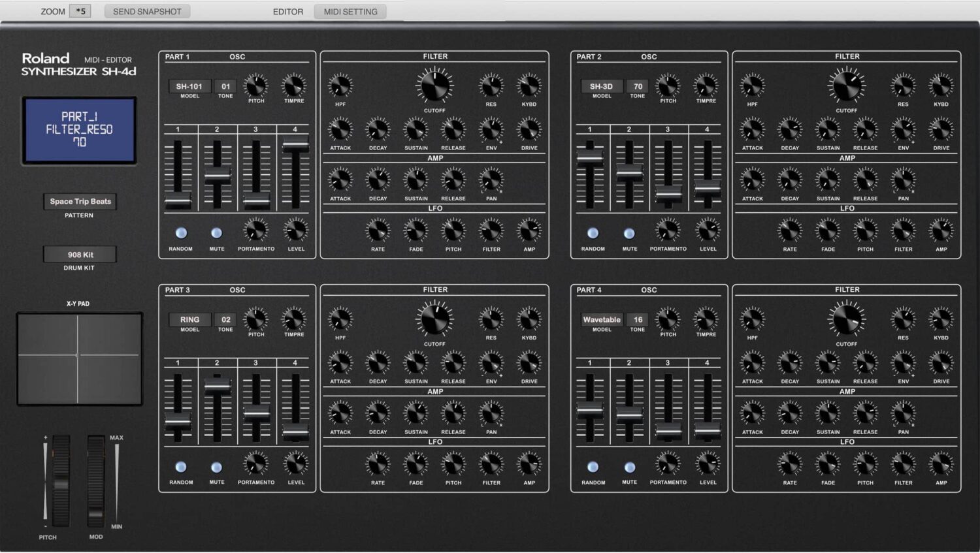The width and height of the screenshot is (980, 553).
Task: Open the MIDI SETTING page
Action: click(x=350, y=11)
